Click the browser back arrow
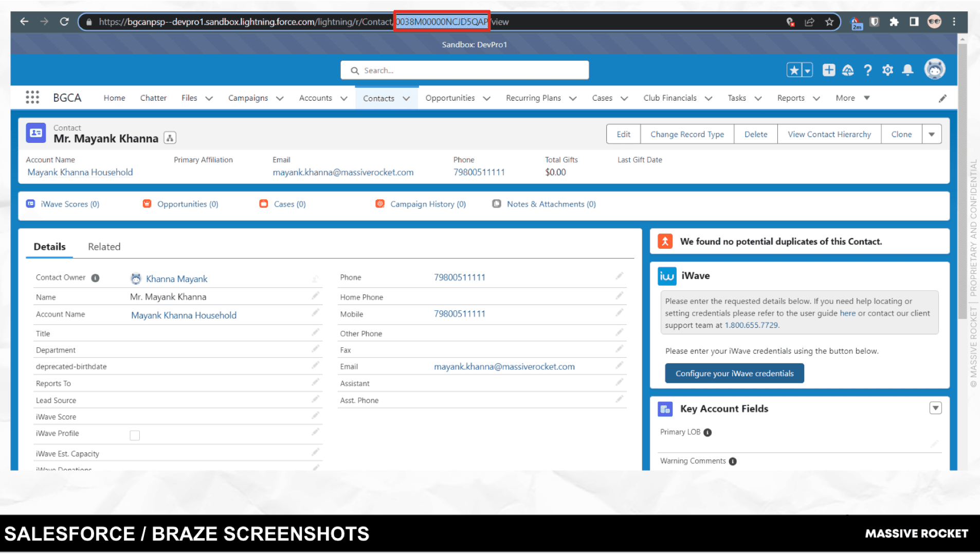The height and width of the screenshot is (554, 980). click(x=24, y=22)
